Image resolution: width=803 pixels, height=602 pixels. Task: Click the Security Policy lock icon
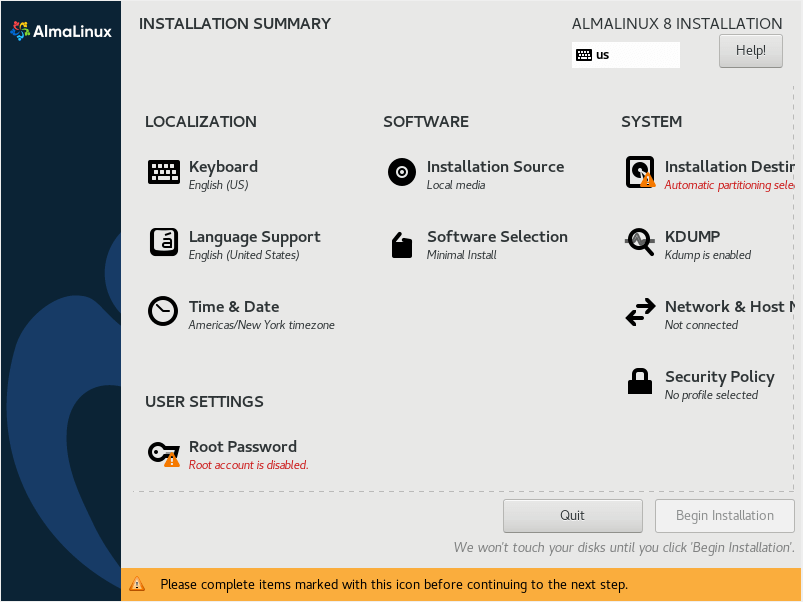point(640,381)
